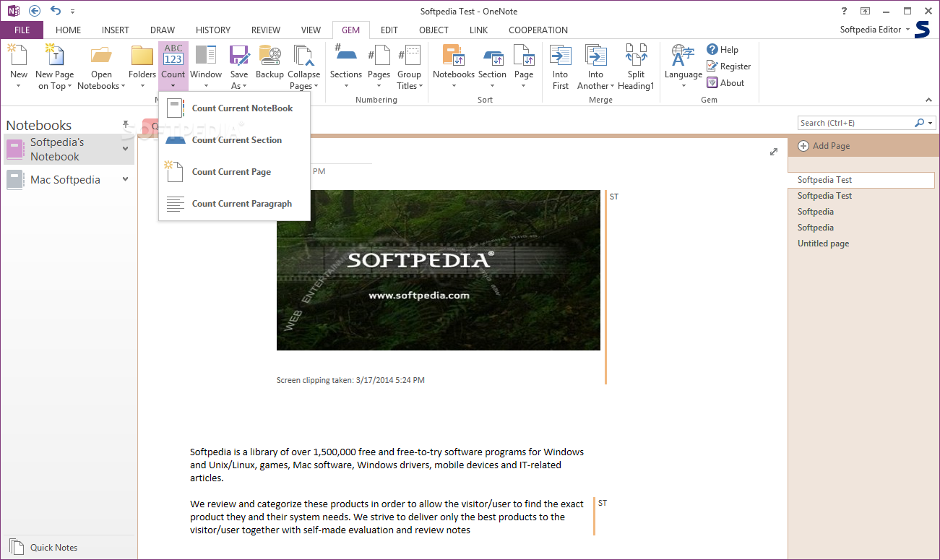Click the Group Titles icon
Screen dimensions: 940x560
pyautogui.click(x=409, y=55)
